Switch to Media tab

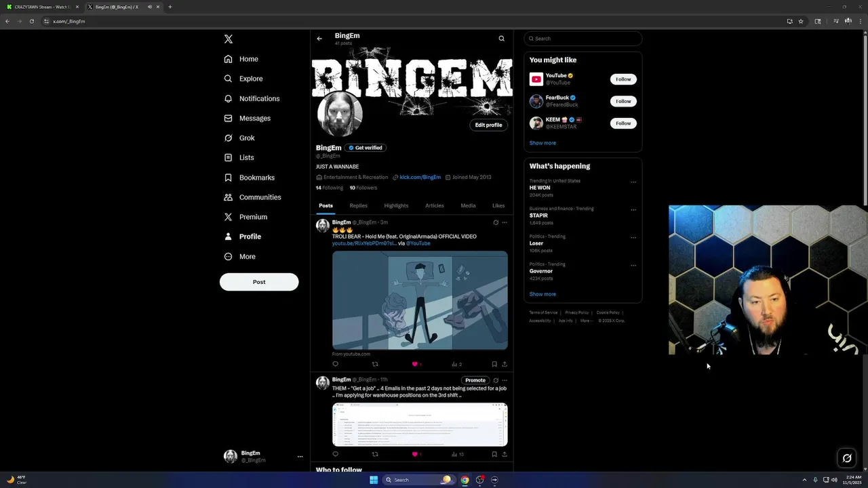click(x=468, y=205)
